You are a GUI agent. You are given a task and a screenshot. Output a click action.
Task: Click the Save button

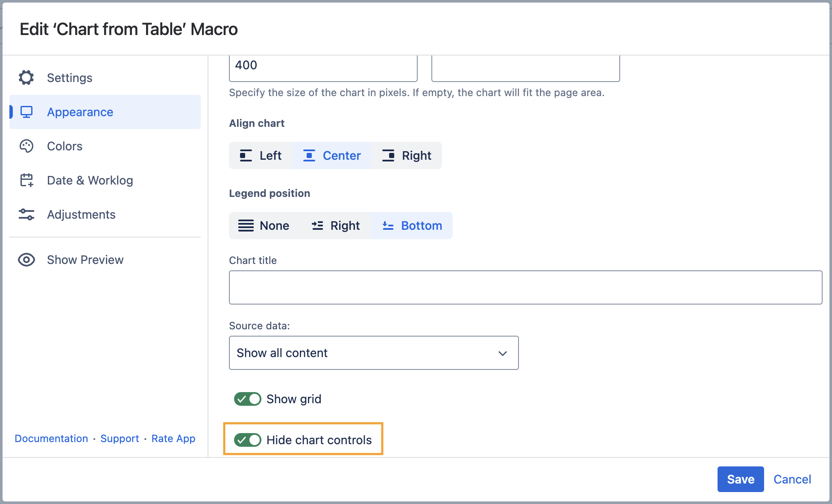pos(740,479)
